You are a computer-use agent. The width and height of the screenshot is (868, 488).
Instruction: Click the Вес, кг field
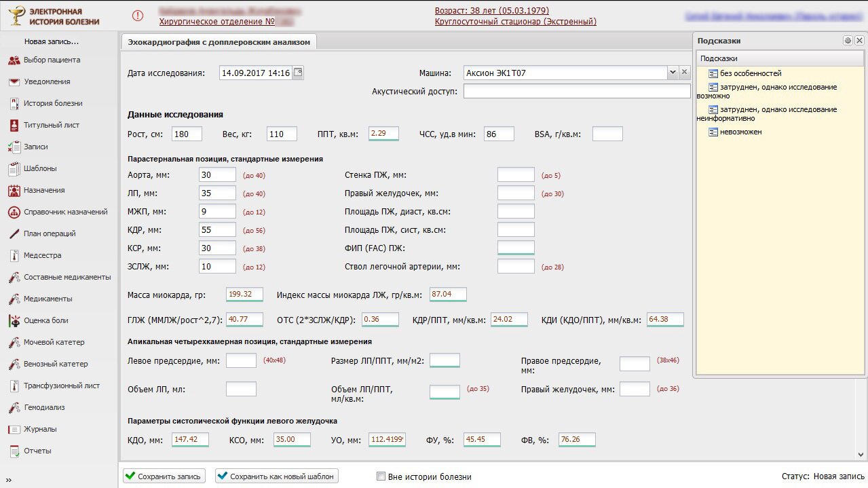click(x=282, y=134)
